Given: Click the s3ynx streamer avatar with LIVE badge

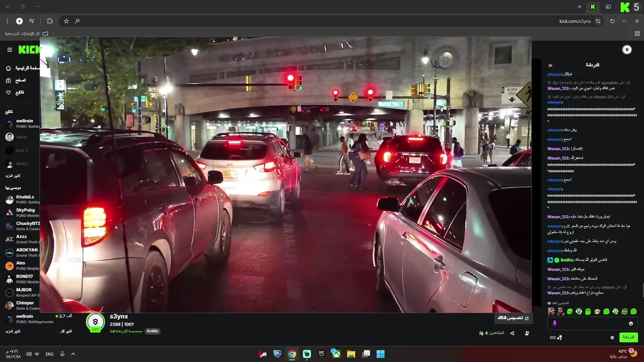Looking at the screenshot, I should (95, 322).
